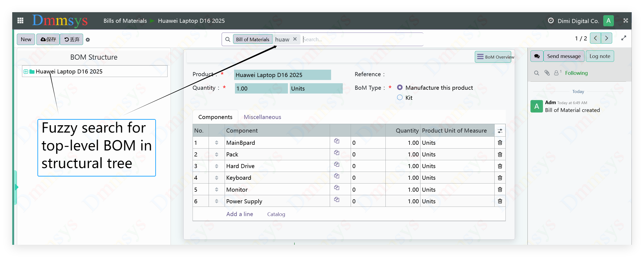This screenshot has height=257, width=644.
Task: Click the Dimi Digital Co. company name
Action: pyautogui.click(x=578, y=21)
